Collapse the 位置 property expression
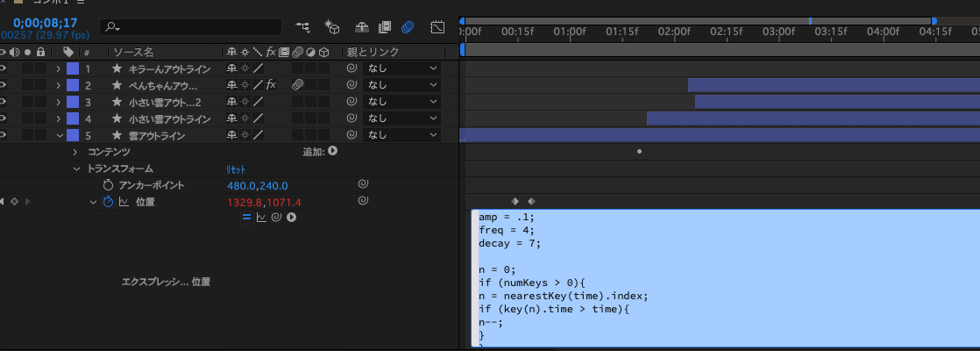The height and width of the screenshot is (351, 980). point(93,202)
